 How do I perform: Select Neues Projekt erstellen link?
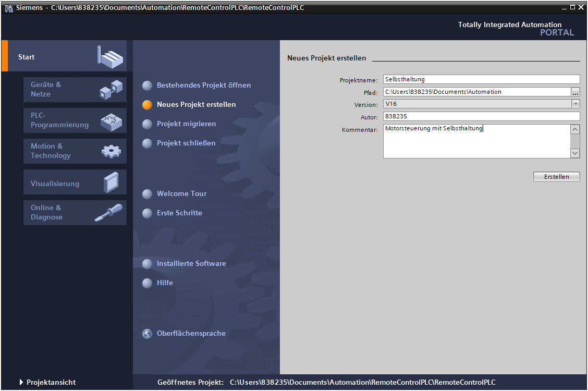(x=196, y=105)
